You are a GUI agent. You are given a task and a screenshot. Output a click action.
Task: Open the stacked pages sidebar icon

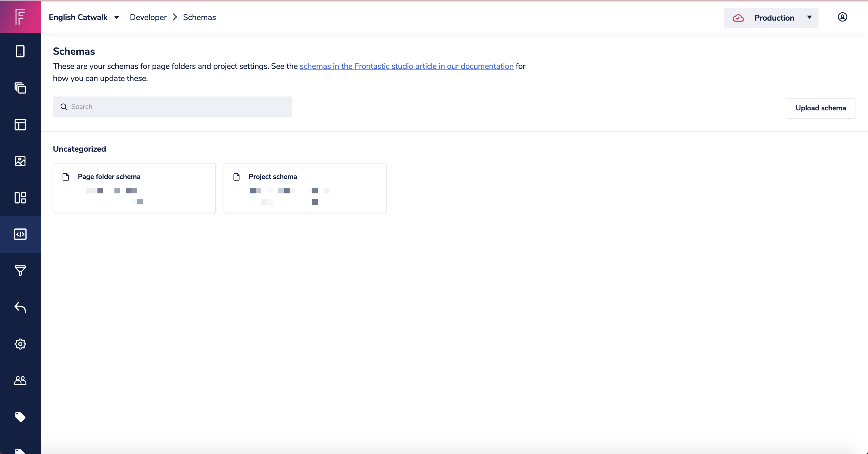(x=20, y=88)
